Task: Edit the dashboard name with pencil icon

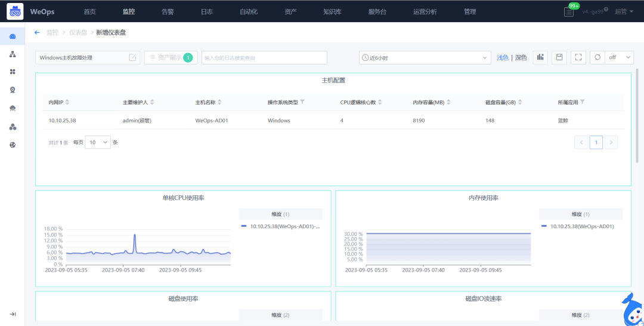Action: click(x=132, y=57)
